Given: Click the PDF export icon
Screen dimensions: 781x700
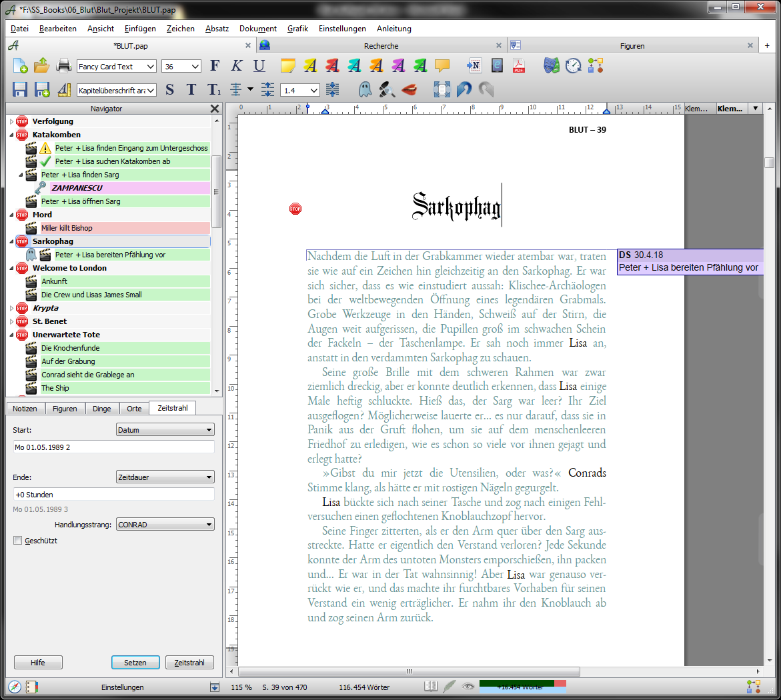Looking at the screenshot, I should tap(518, 66).
